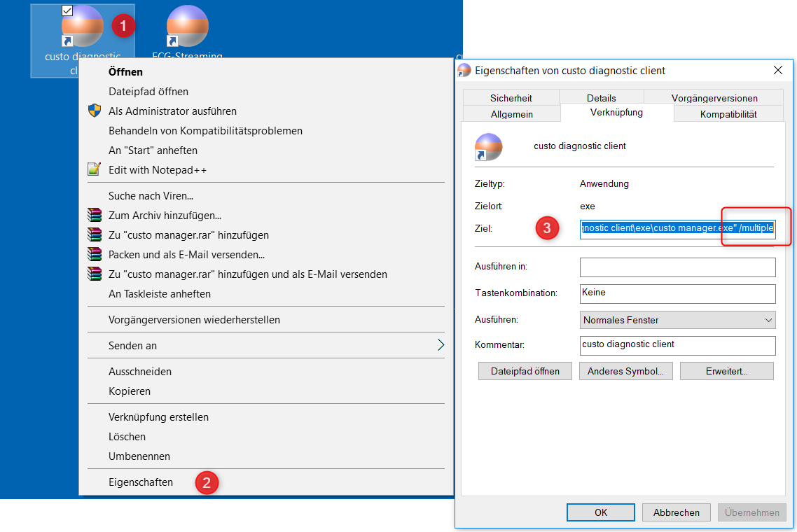The height and width of the screenshot is (532, 797).
Task: Click the shortcut icon in the Verknüpfung tab header
Action: click(488, 147)
